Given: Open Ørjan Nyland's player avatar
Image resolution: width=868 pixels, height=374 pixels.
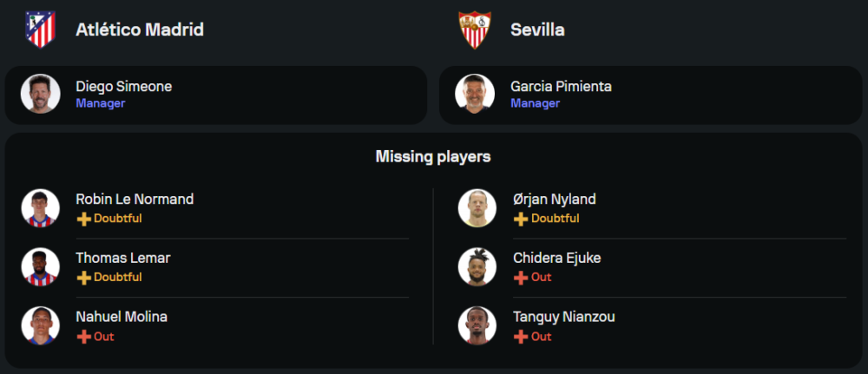Looking at the screenshot, I should pyautogui.click(x=477, y=208).
